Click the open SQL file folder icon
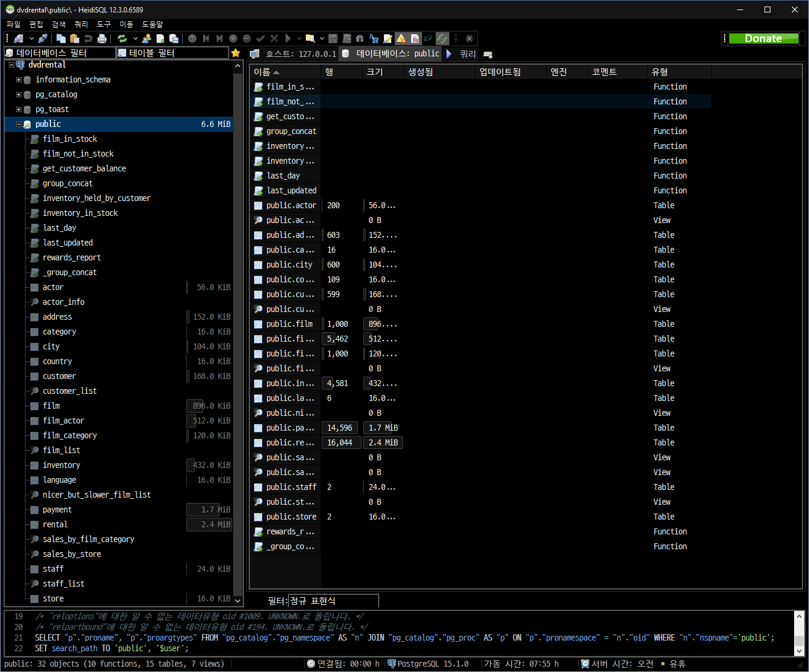Viewport: 809px width, 672px height. pyautogui.click(x=310, y=39)
